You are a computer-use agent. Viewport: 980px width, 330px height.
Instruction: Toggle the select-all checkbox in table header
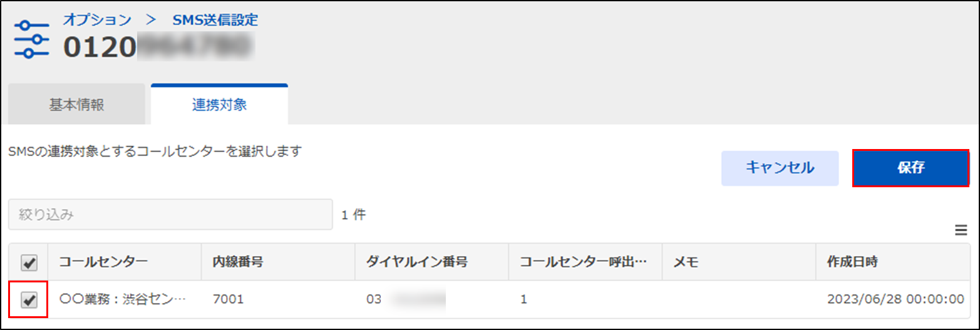(x=29, y=262)
